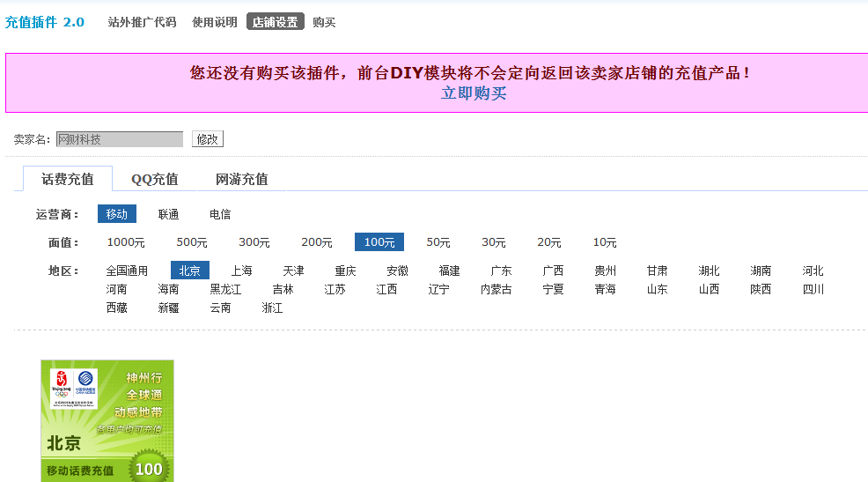Screen dimensions: 868x482
Task: Select 天津 region
Action: point(293,271)
